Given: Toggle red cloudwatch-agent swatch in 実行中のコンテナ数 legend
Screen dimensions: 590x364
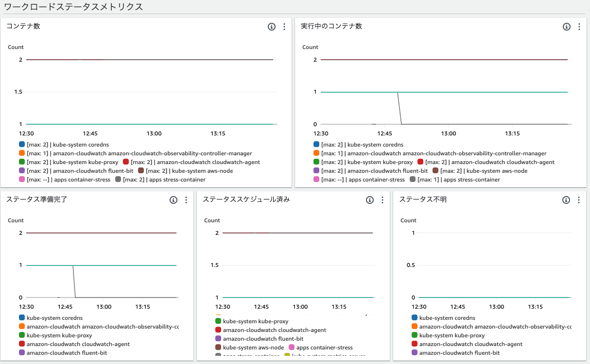Looking at the screenshot, I should [x=420, y=162].
